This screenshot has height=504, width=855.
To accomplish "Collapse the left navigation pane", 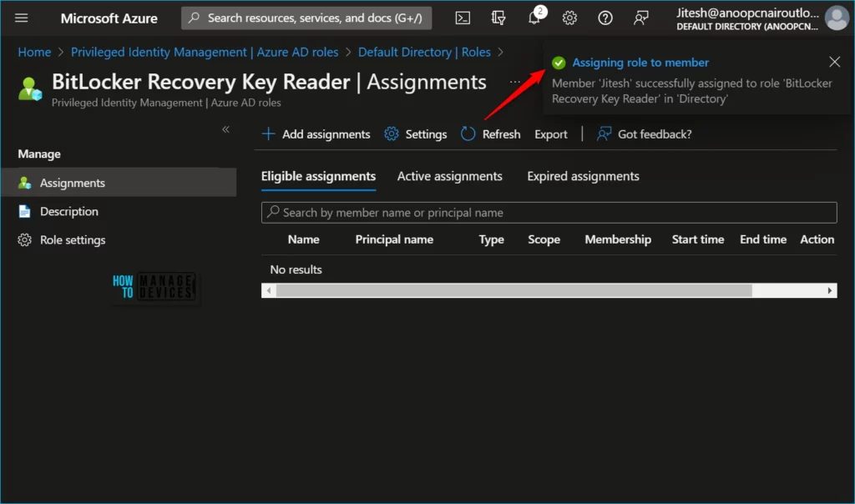I will coord(225,129).
